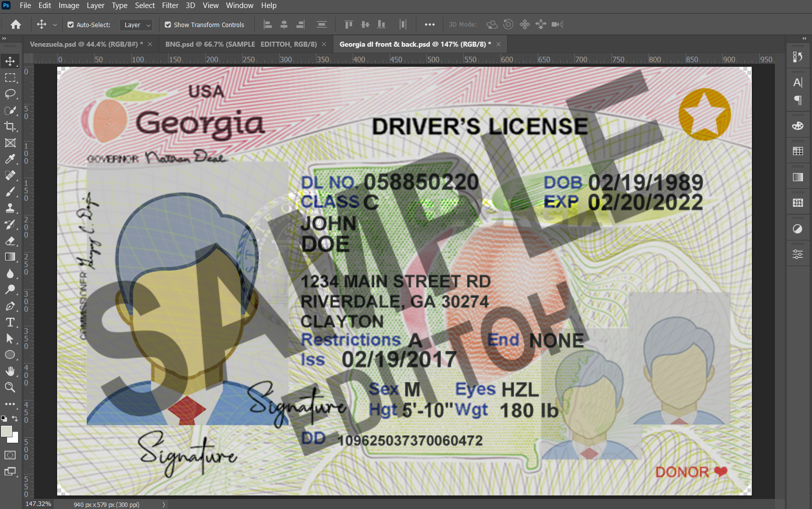Select the Pen tool

(x=10, y=306)
